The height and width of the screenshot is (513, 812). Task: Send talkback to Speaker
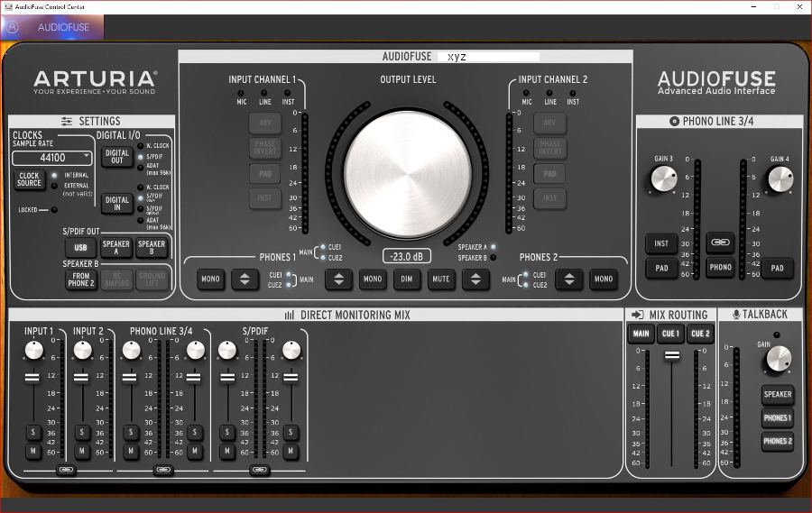coord(778,395)
